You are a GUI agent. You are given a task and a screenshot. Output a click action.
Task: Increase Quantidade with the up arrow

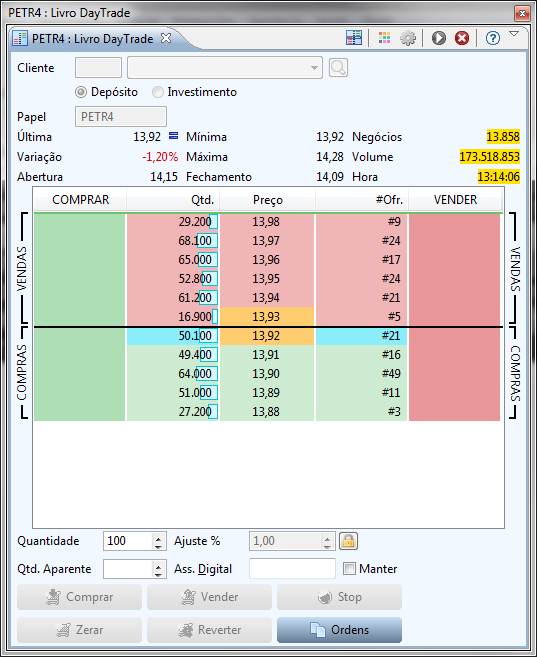[158, 538]
